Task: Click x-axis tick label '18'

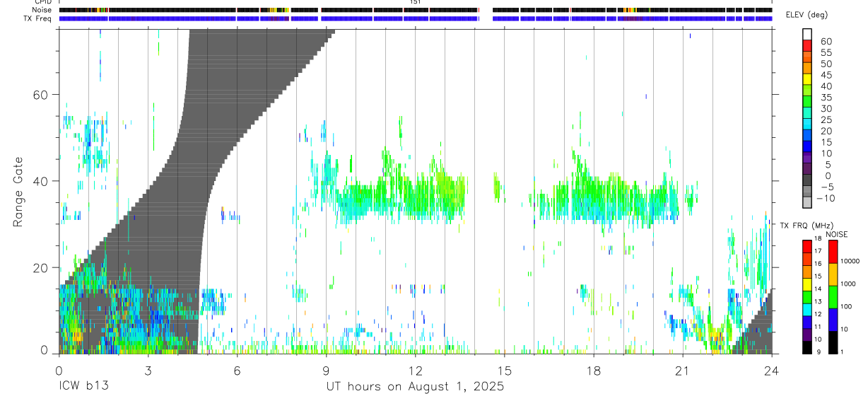Action: (593, 371)
